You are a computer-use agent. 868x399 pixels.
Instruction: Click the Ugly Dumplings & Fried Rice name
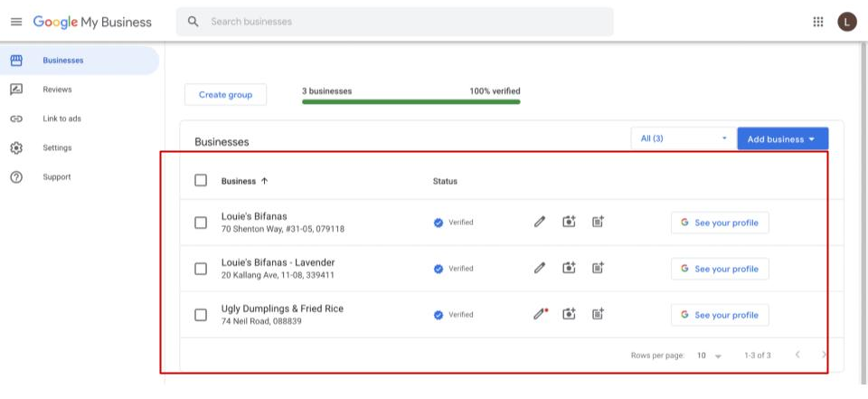pos(282,309)
